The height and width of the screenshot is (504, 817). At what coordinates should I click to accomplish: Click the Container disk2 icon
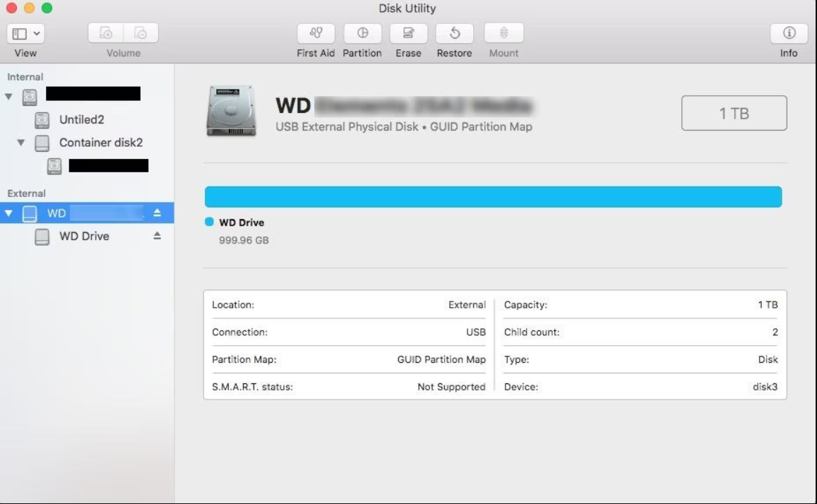click(x=42, y=143)
